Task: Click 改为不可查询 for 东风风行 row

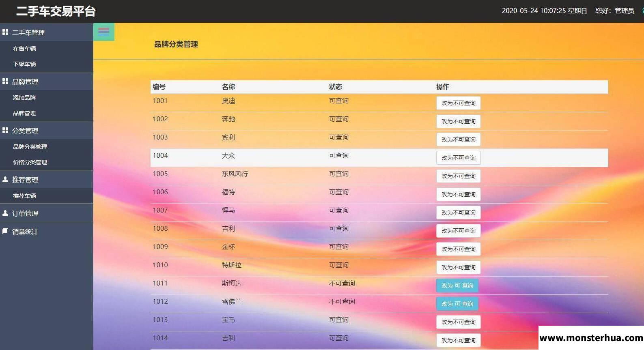Action: [x=459, y=176]
